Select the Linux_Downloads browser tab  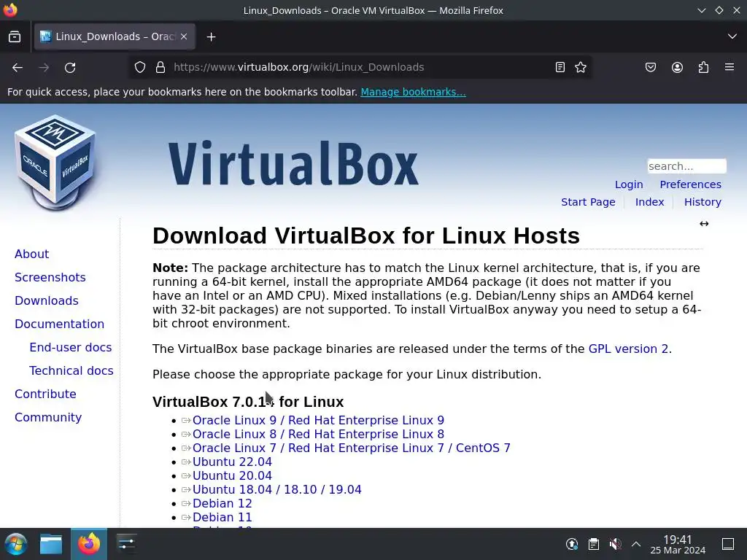(x=115, y=36)
